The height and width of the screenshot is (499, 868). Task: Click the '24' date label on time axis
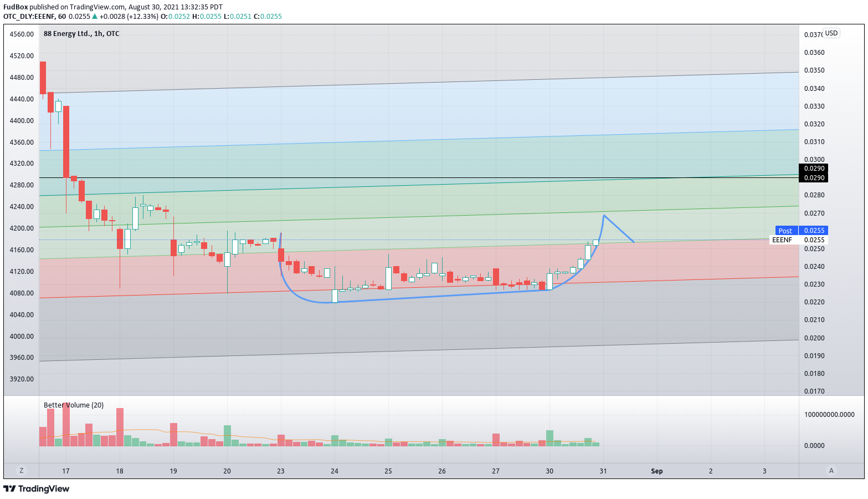[x=335, y=471]
